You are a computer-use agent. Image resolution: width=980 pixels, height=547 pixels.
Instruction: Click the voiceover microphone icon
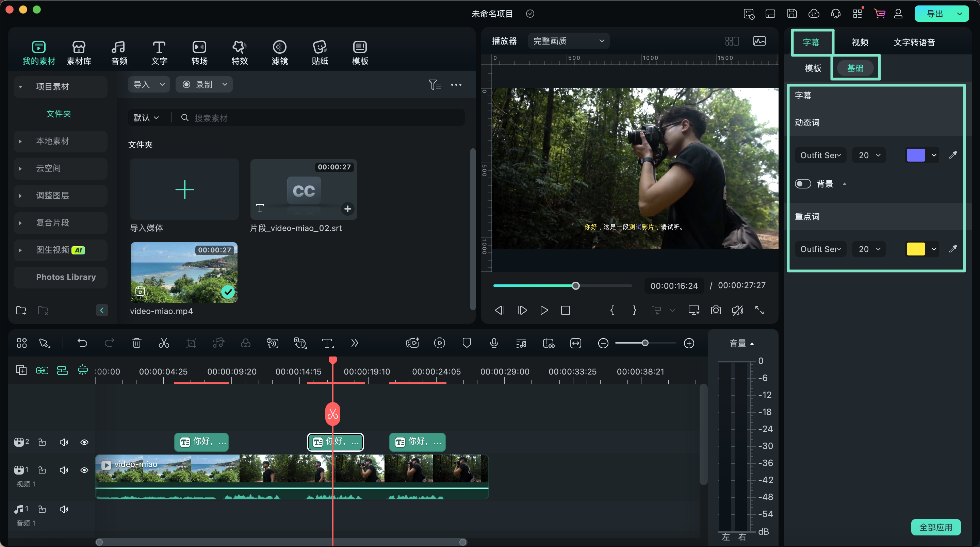[494, 343]
